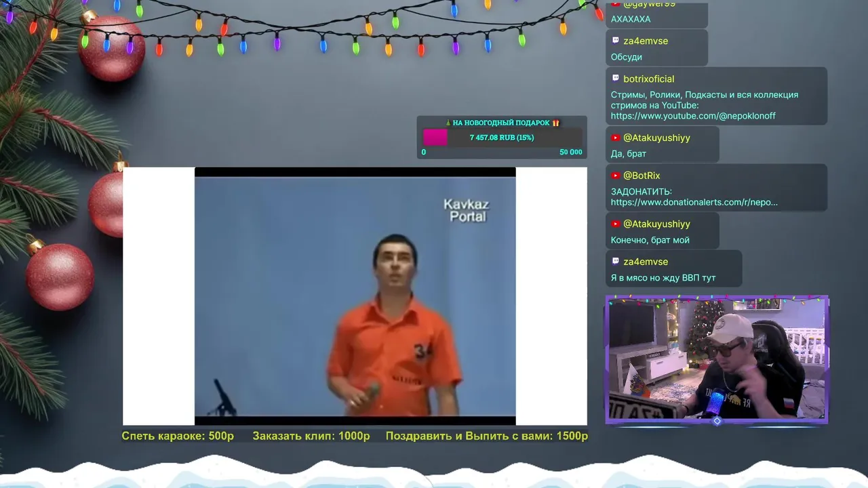868x488 pixels.
Task: Click the donation goal progress bar
Action: click(502, 138)
